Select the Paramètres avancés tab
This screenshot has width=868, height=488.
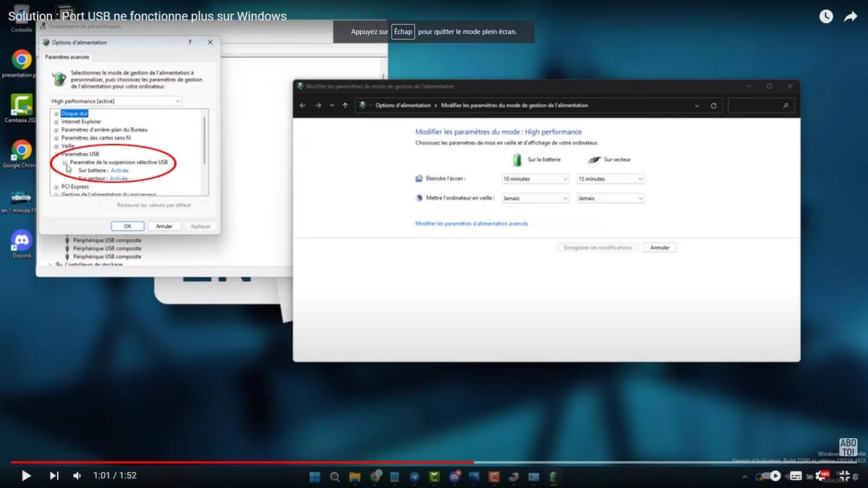tap(67, 56)
